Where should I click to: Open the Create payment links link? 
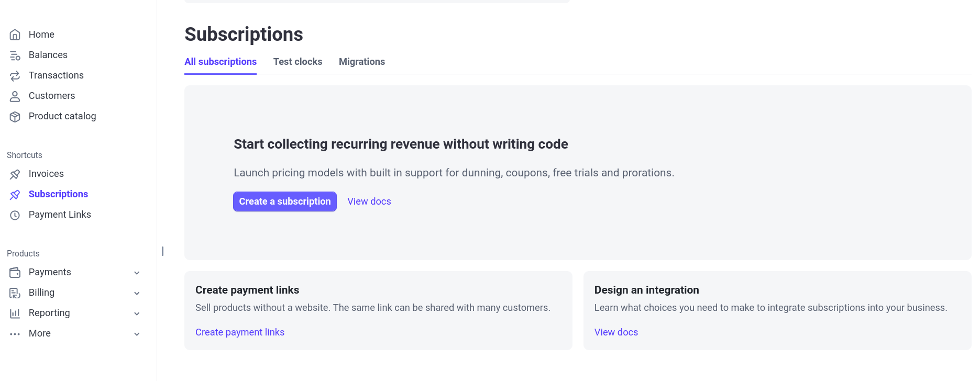(x=240, y=332)
